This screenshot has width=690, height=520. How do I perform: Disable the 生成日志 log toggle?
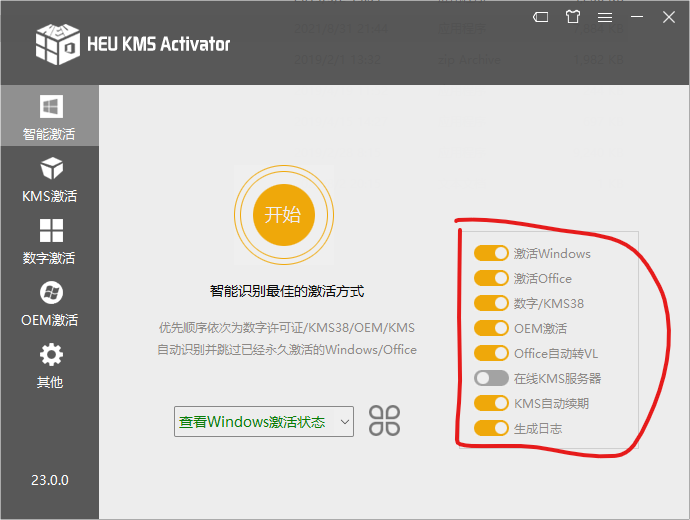point(491,429)
